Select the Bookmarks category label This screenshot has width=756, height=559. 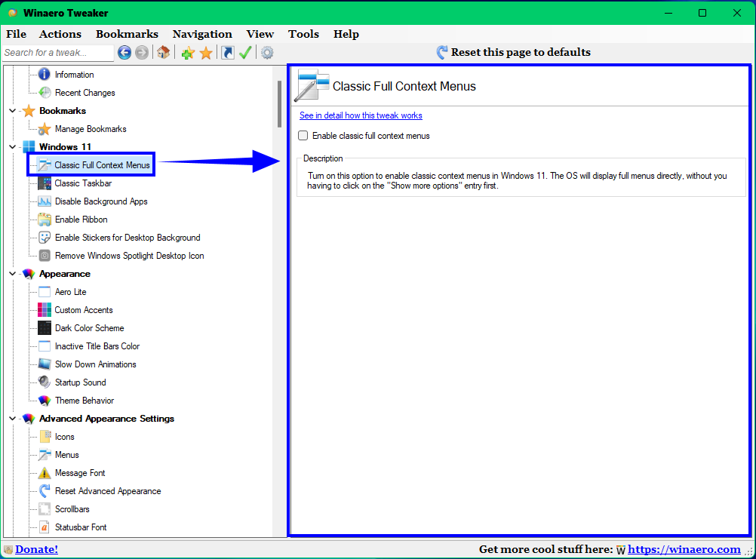click(x=63, y=111)
